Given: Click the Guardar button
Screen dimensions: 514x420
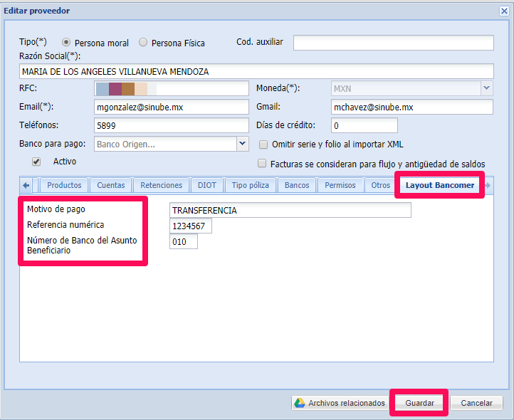Looking at the screenshot, I should coord(419,403).
